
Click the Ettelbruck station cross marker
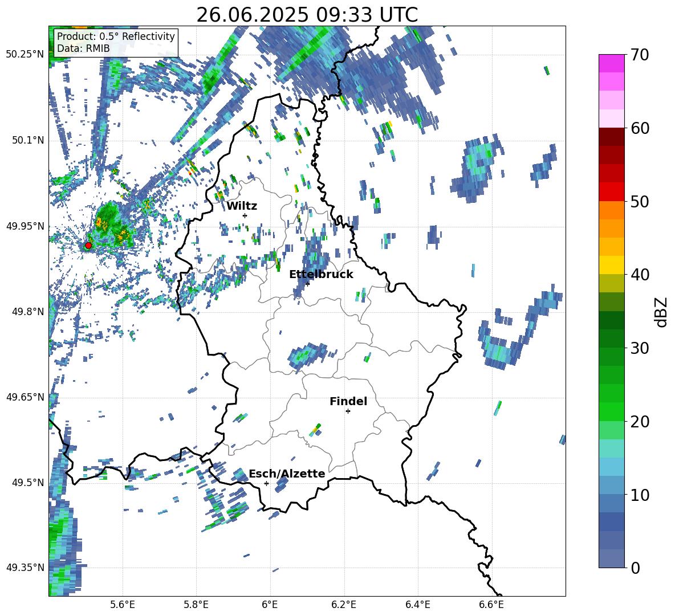pyautogui.click(x=307, y=283)
